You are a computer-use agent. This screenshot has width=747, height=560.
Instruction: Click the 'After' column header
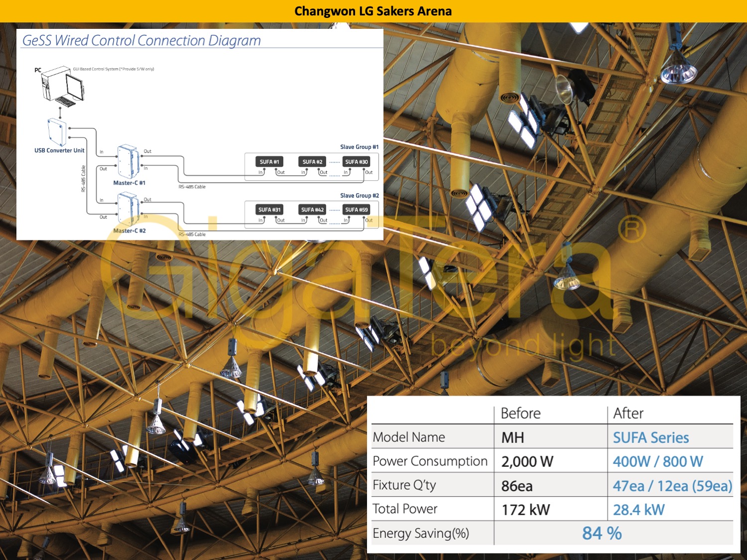[628, 413]
